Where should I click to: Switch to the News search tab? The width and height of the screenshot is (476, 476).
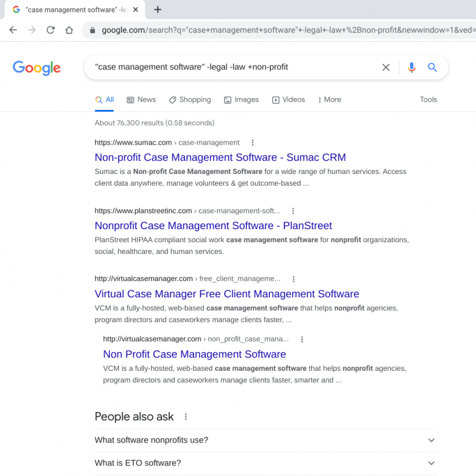(141, 100)
